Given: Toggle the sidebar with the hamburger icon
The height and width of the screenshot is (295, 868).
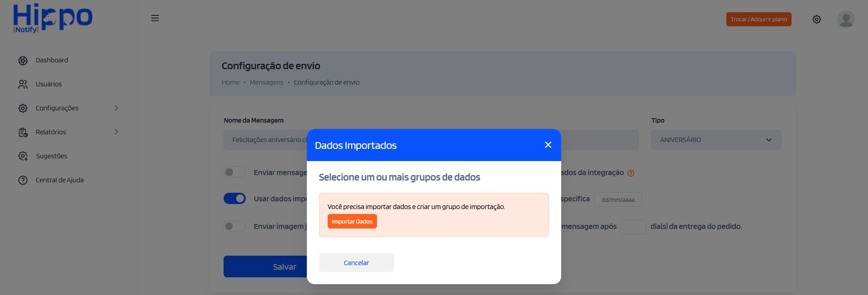Looking at the screenshot, I should click(155, 18).
